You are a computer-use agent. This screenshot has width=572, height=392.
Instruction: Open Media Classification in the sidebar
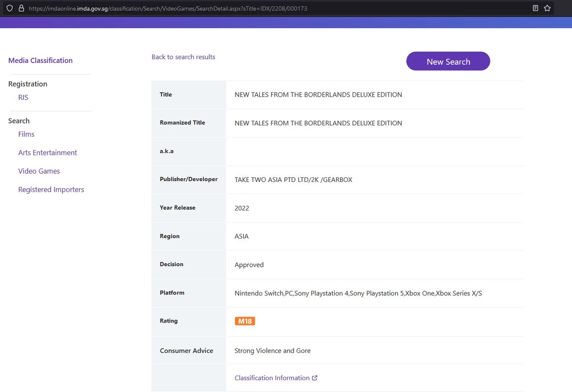tap(41, 60)
